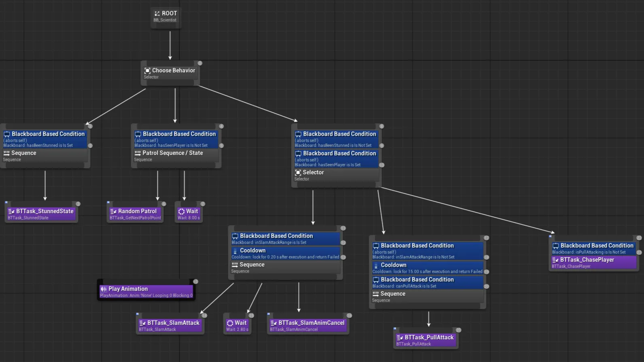Select the hasSeenPlayer is Not Set condition
The image size is (644, 362).
pos(176,139)
